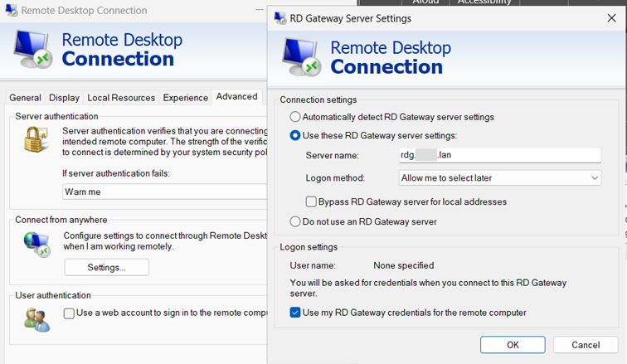Open the Logon method dropdown

click(500, 177)
